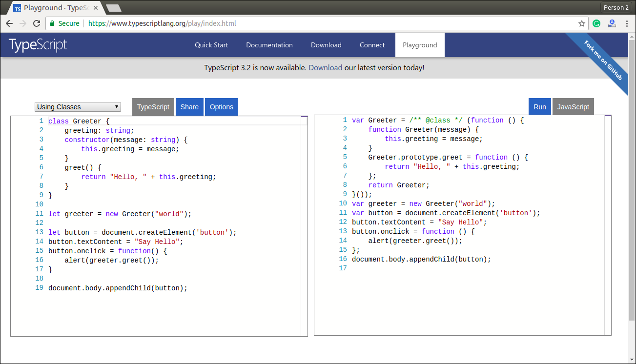Click the Fork me on GitHub ribbon
Screen dimensions: 636x364
click(x=603, y=60)
